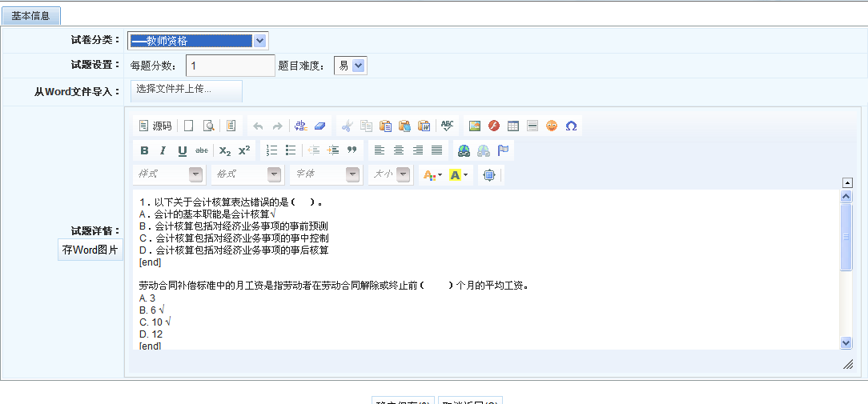
Task: Click the Unlink icon
Action: 484,150
